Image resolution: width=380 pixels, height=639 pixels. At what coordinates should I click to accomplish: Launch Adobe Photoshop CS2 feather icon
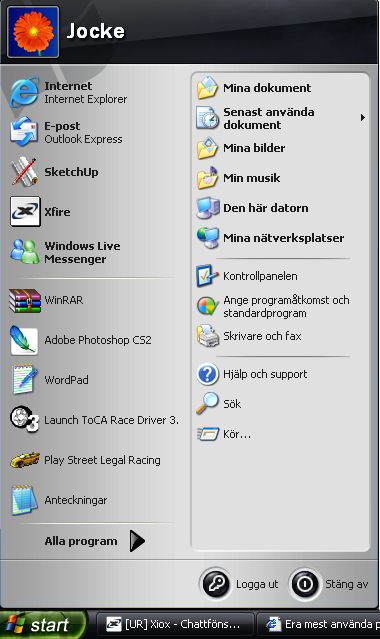click(24, 340)
